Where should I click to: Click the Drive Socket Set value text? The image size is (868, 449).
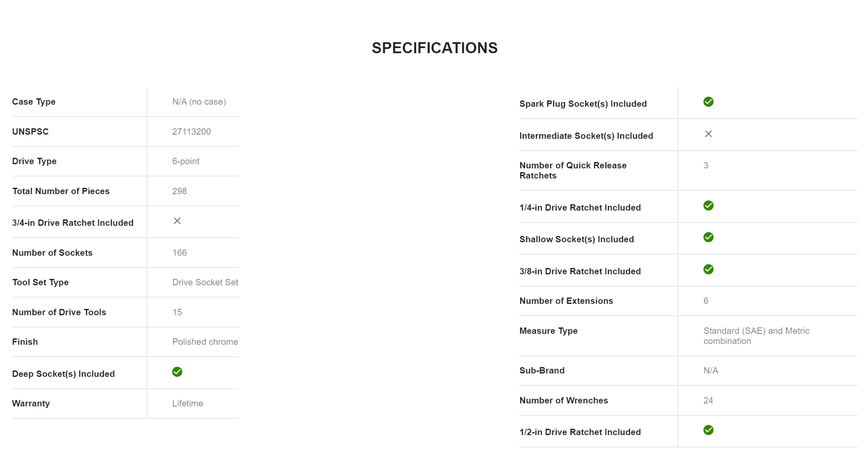tap(205, 282)
